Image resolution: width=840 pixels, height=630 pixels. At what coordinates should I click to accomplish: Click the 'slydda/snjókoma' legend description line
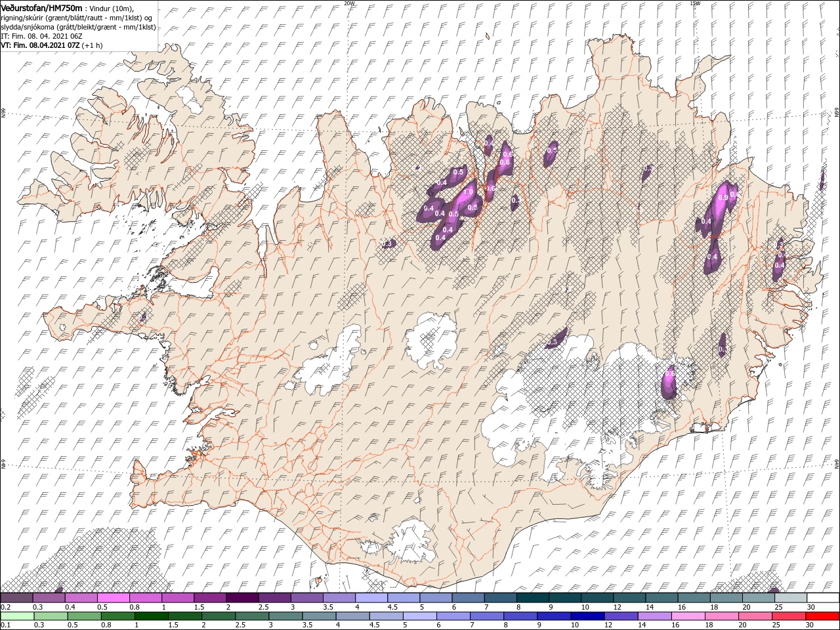[78, 27]
